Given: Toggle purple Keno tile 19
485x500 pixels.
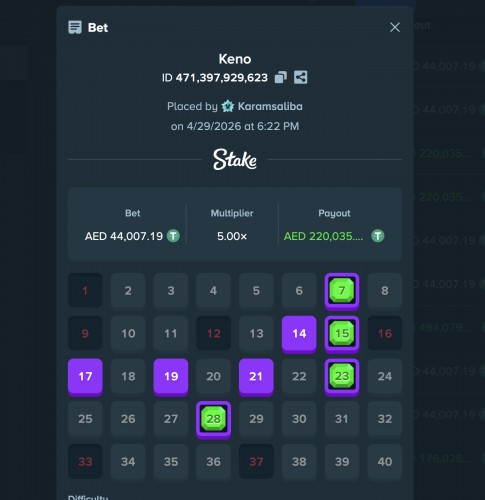Looking at the screenshot, I should pos(171,377).
